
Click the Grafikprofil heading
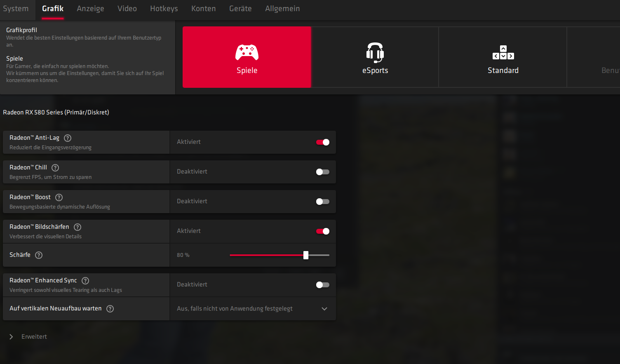point(21,30)
